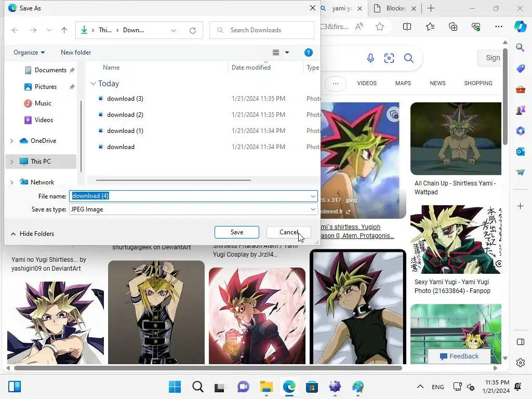
Task: Open the dialog Help icon
Action: [309, 52]
